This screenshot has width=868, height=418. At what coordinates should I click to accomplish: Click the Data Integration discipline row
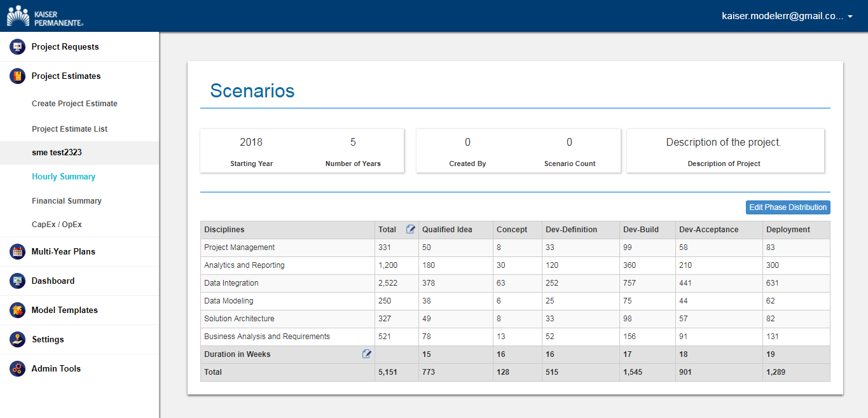(x=231, y=283)
